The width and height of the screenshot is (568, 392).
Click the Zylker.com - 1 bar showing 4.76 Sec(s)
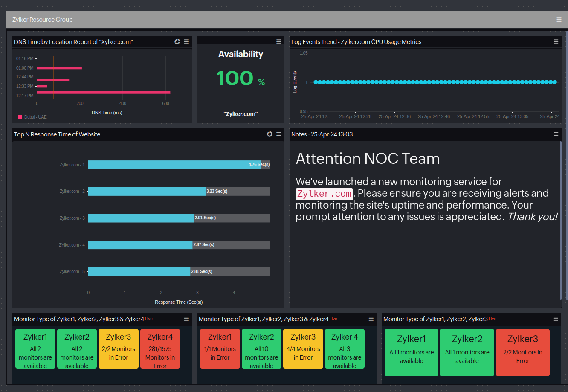tap(174, 165)
